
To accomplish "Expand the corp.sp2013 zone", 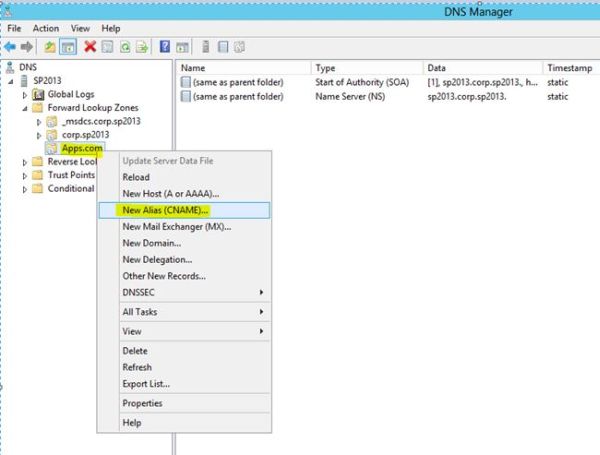I will point(39,135).
